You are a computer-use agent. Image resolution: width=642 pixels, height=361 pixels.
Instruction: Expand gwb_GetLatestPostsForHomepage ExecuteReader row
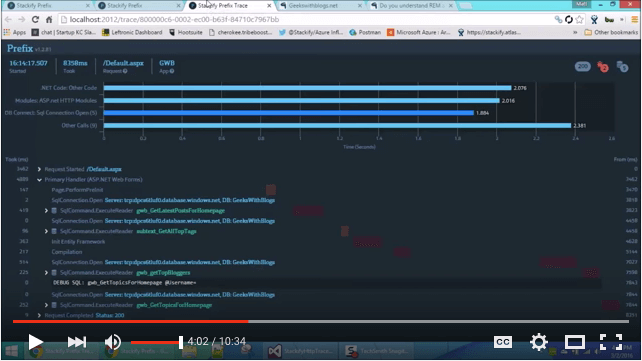(46, 211)
